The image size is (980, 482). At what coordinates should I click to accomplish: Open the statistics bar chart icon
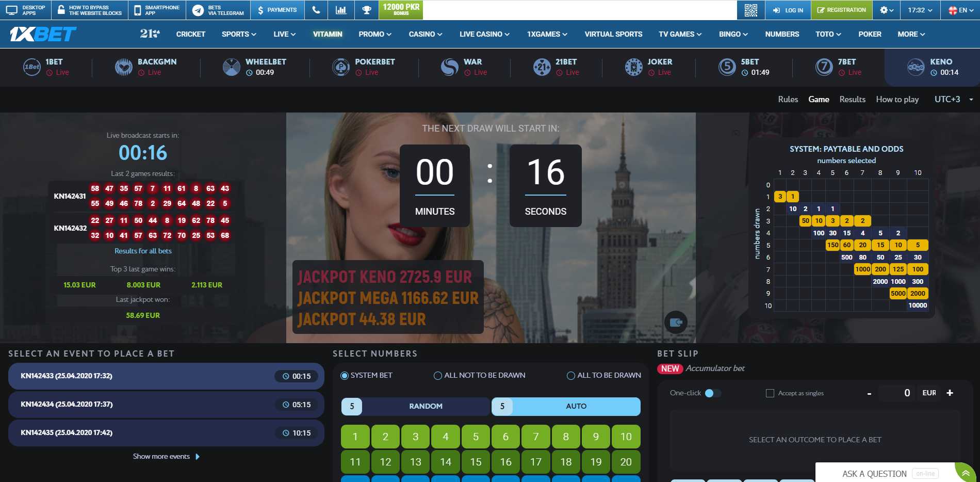341,10
